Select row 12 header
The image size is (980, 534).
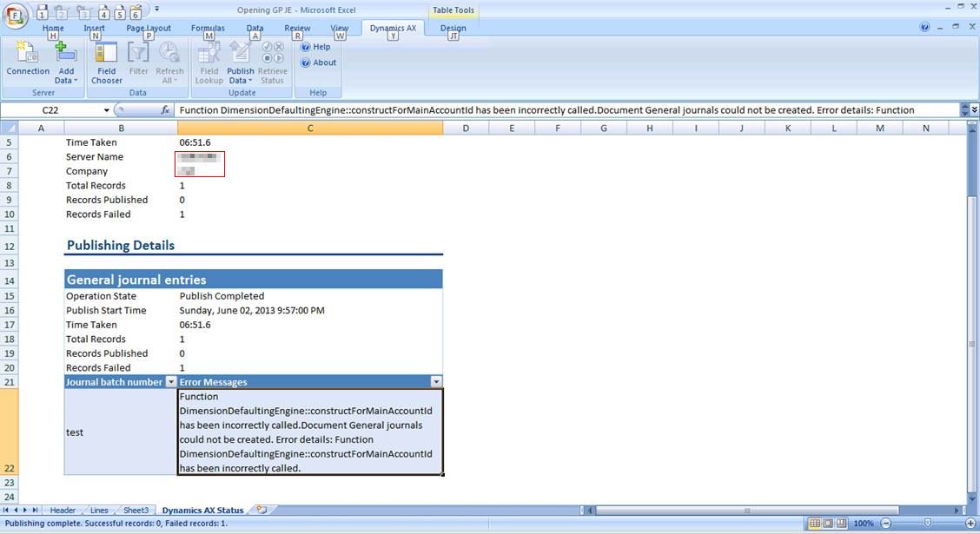tap(9, 246)
